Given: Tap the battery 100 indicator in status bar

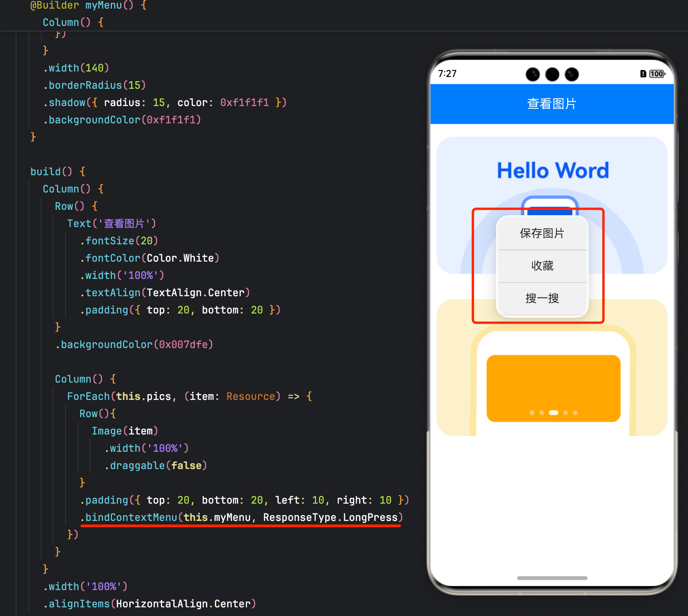Looking at the screenshot, I should [657, 74].
